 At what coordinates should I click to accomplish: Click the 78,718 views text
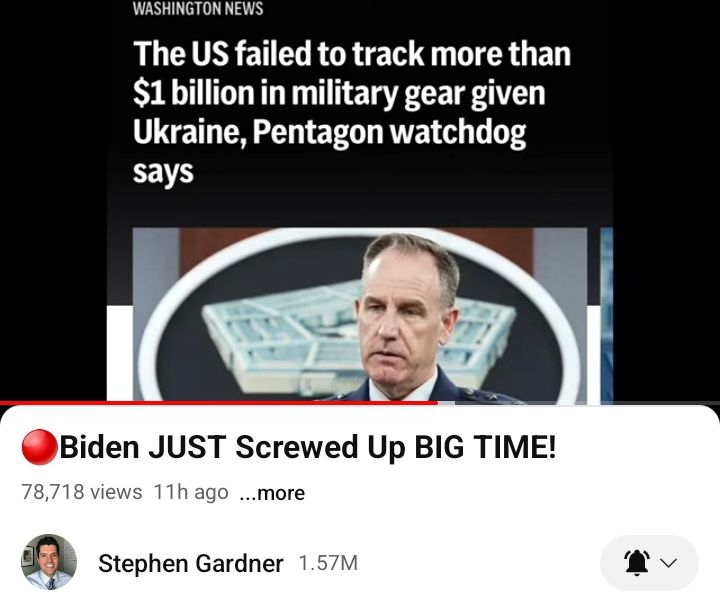[82, 492]
